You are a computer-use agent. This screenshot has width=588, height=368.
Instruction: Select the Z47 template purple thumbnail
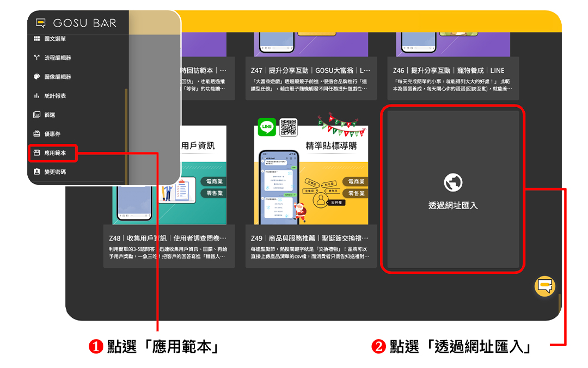point(311,44)
